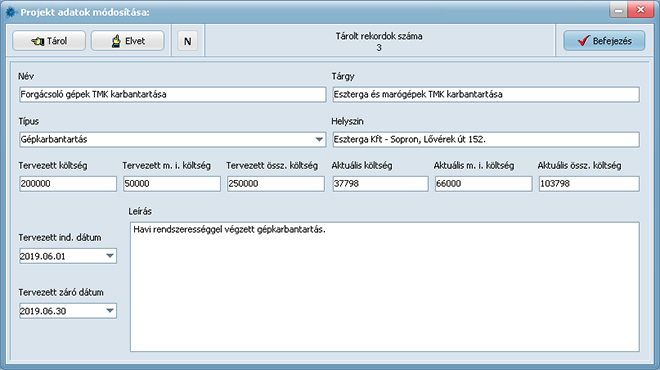Minimize the Projekt adatok window
This screenshot has height=370, width=660.
coord(618,10)
